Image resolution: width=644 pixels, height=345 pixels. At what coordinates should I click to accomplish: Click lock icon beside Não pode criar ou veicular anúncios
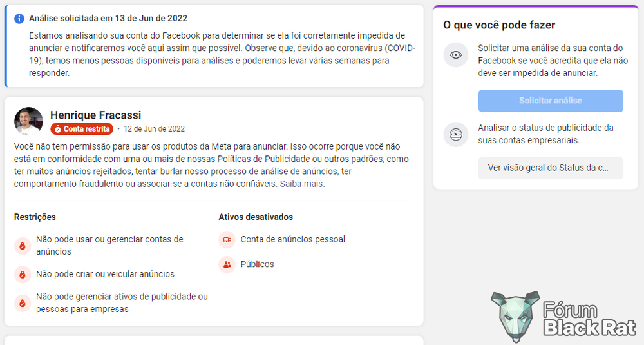pos(23,274)
